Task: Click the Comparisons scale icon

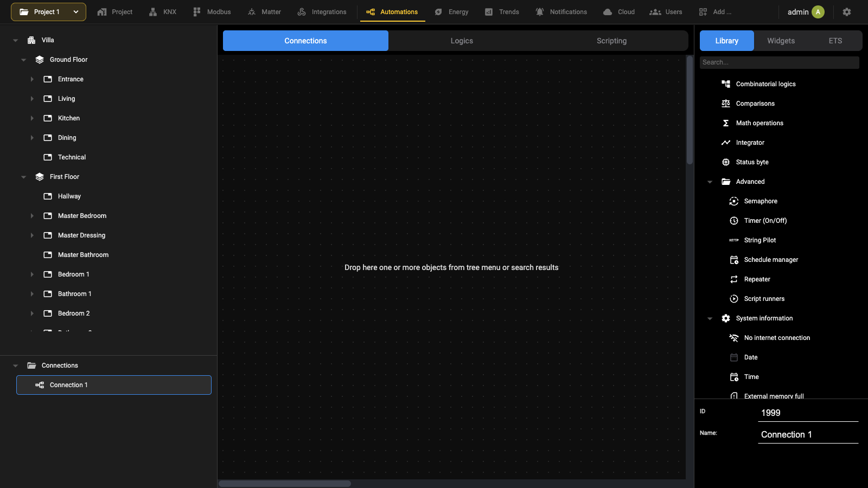Action: pos(726,104)
